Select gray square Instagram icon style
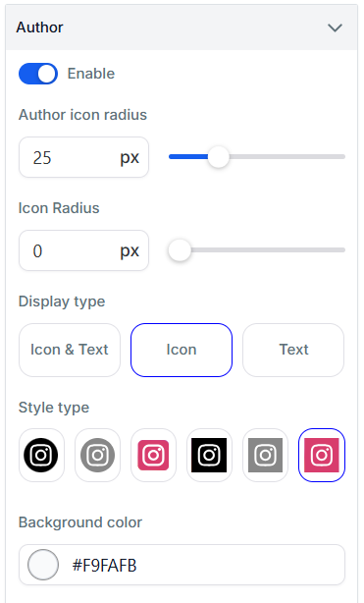This screenshot has height=603, width=364. point(265,455)
